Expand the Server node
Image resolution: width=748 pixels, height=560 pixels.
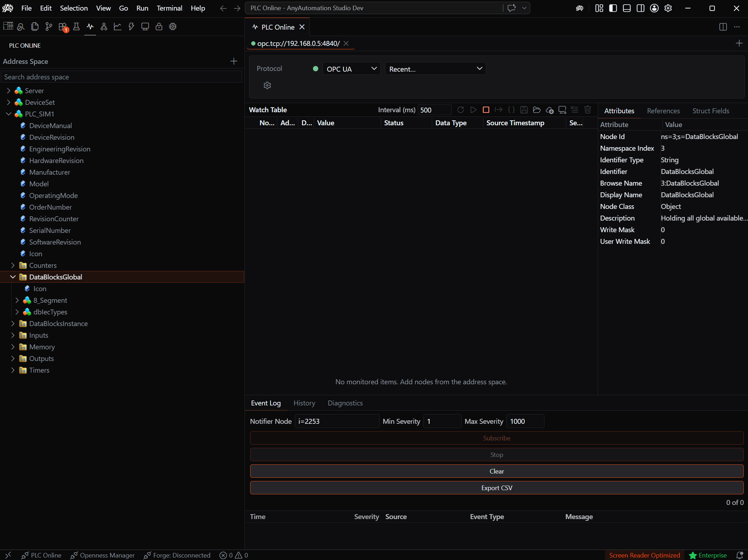pyautogui.click(x=8, y=91)
